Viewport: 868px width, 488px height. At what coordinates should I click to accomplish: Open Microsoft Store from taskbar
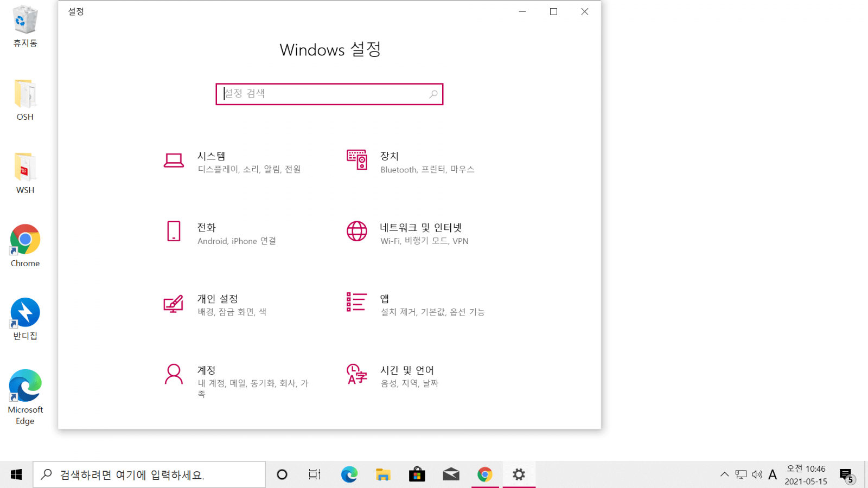click(x=417, y=474)
